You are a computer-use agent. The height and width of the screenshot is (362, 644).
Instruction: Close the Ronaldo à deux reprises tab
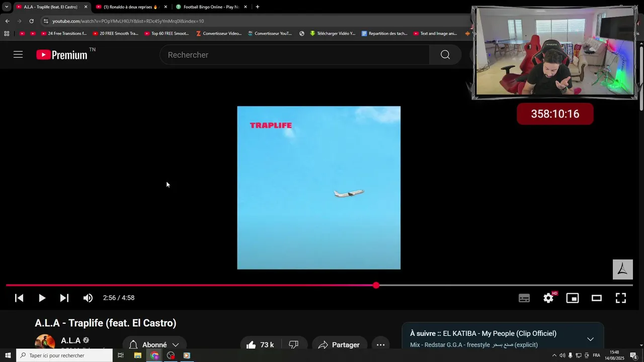166,7
